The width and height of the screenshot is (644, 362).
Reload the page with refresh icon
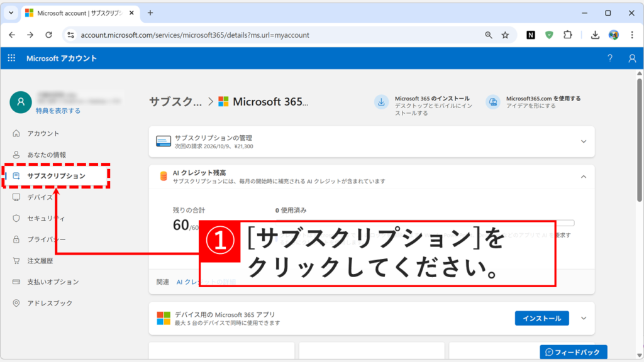pos(48,35)
